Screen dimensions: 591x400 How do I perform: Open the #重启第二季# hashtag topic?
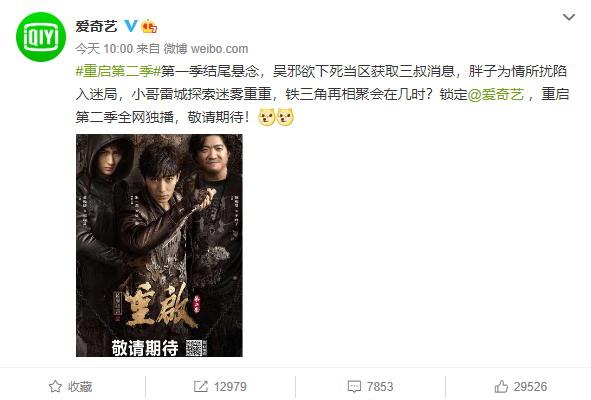pyautogui.click(x=118, y=71)
